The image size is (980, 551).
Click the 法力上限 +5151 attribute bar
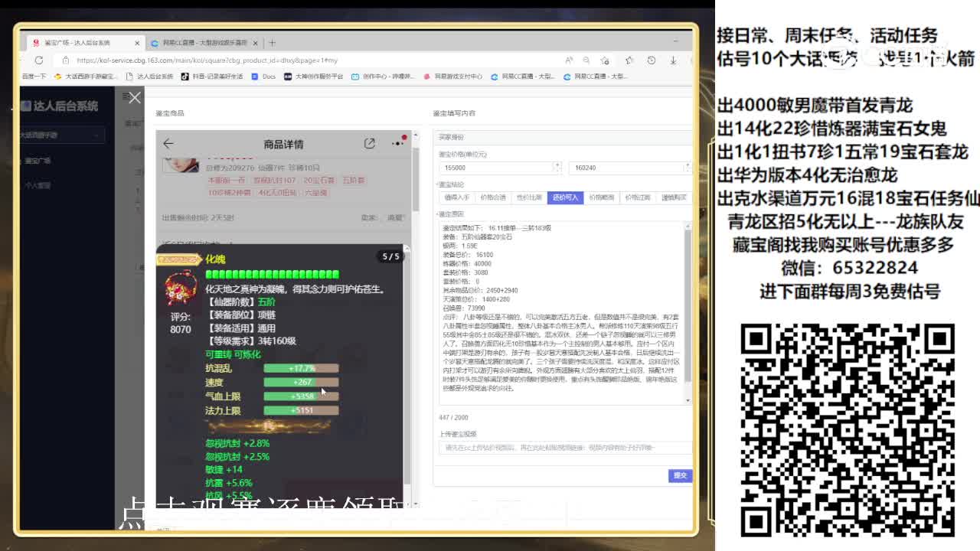coord(301,410)
